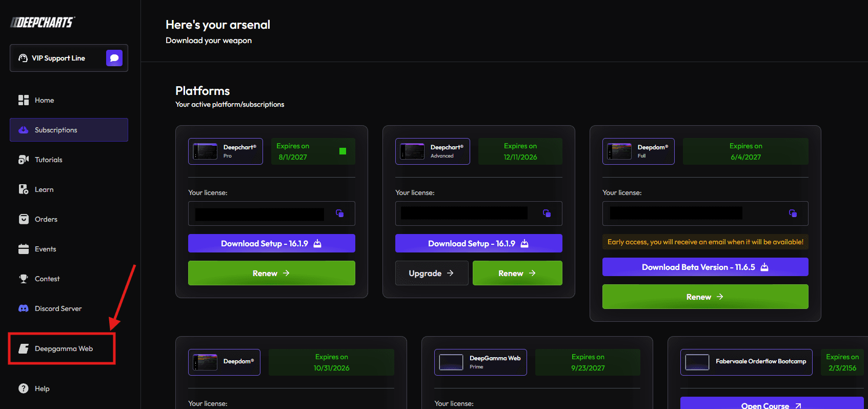Click the Deepgamma Web logo icon
This screenshot has width=868, height=409.
coord(24,348)
